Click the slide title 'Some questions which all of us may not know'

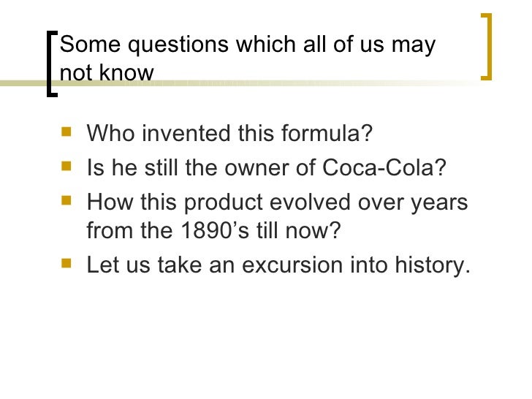[x=247, y=58]
